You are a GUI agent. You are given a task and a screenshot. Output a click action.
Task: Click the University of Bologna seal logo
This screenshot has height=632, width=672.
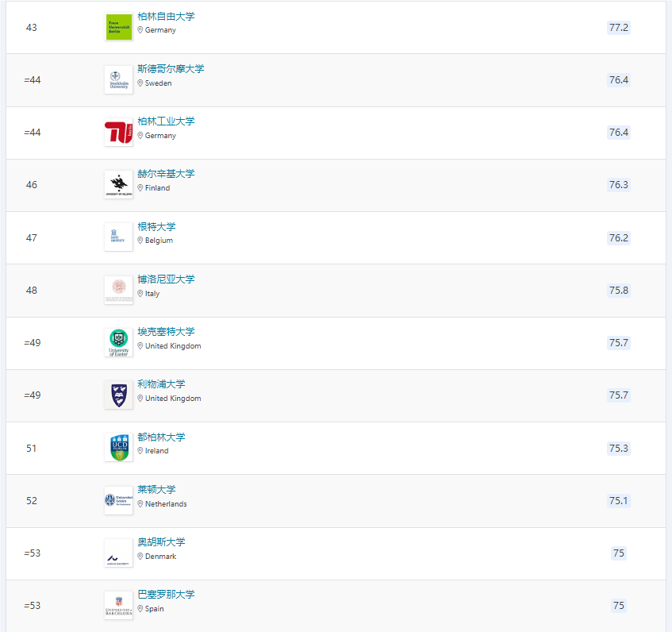[x=118, y=290]
